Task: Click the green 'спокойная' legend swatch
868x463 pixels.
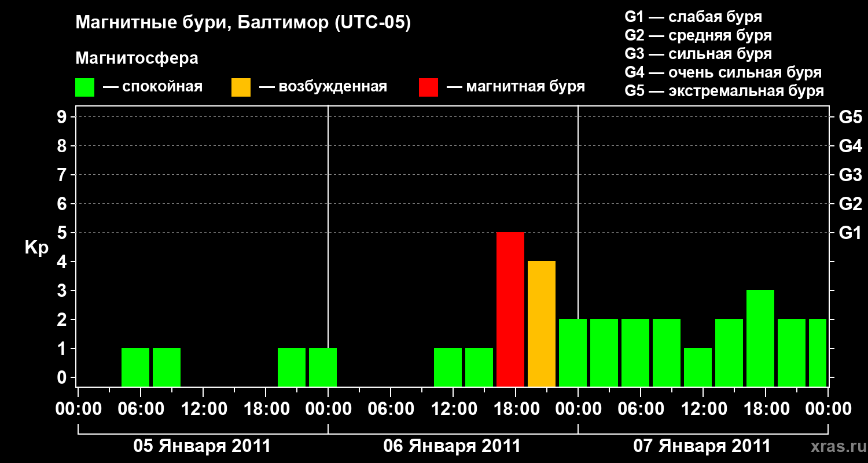Action: (85, 87)
